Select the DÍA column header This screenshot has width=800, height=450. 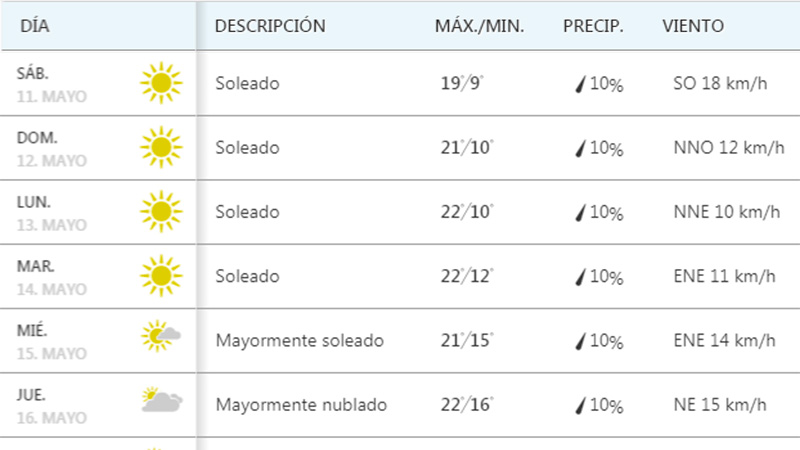tap(35, 26)
